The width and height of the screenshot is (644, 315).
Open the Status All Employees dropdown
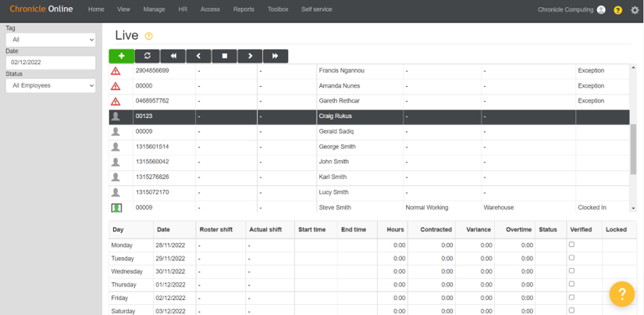[49, 85]
